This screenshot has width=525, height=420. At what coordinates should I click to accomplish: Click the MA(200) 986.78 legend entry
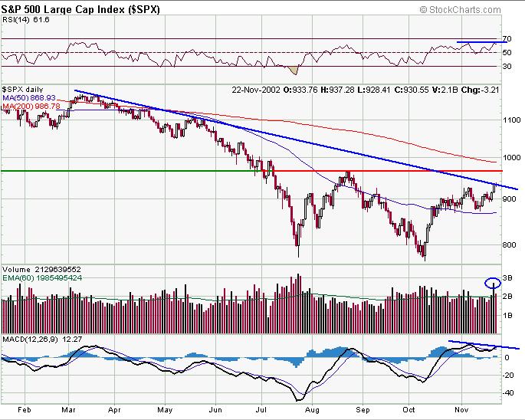pyautogui.click(x=31, y=107)
